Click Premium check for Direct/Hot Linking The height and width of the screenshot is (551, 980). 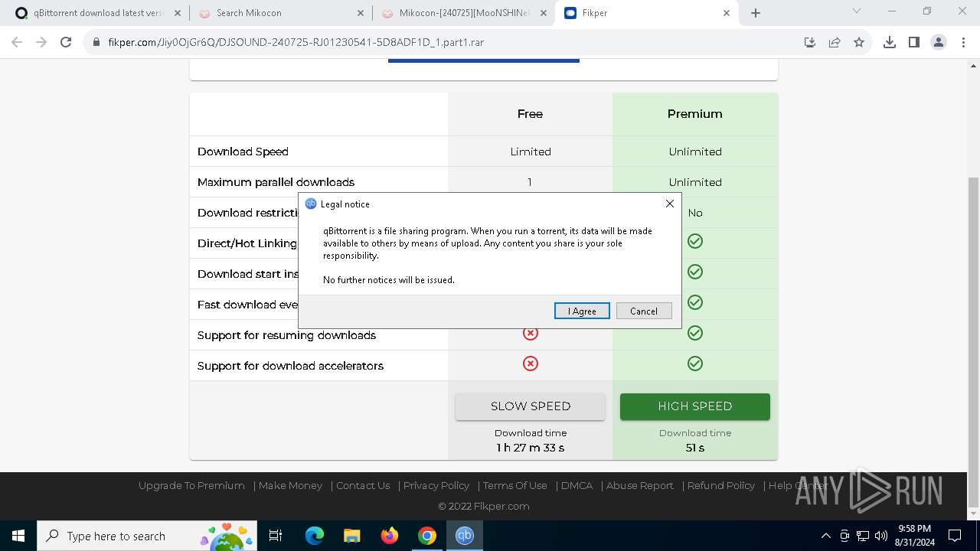(695, 241)
